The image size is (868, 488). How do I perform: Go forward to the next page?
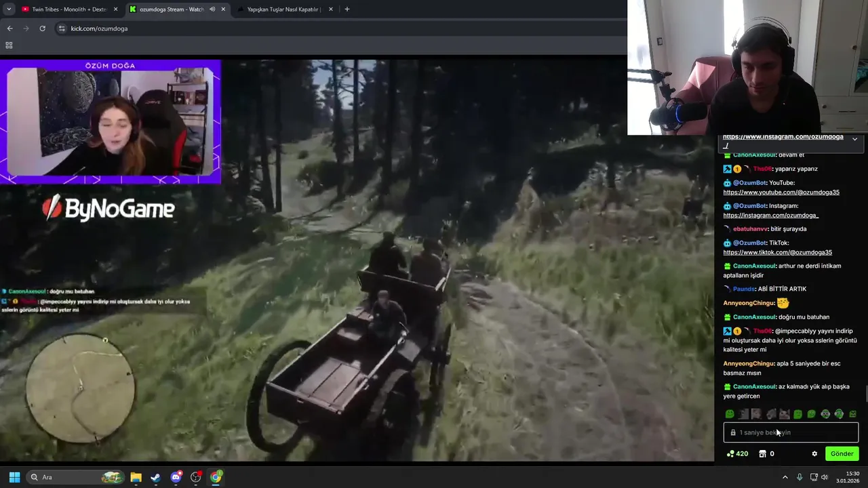(x=26, y=28)
